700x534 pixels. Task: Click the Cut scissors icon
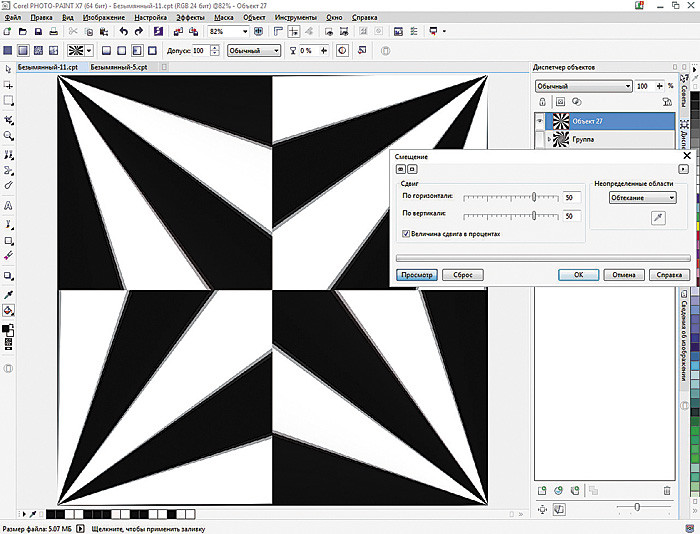coord(73,31)
